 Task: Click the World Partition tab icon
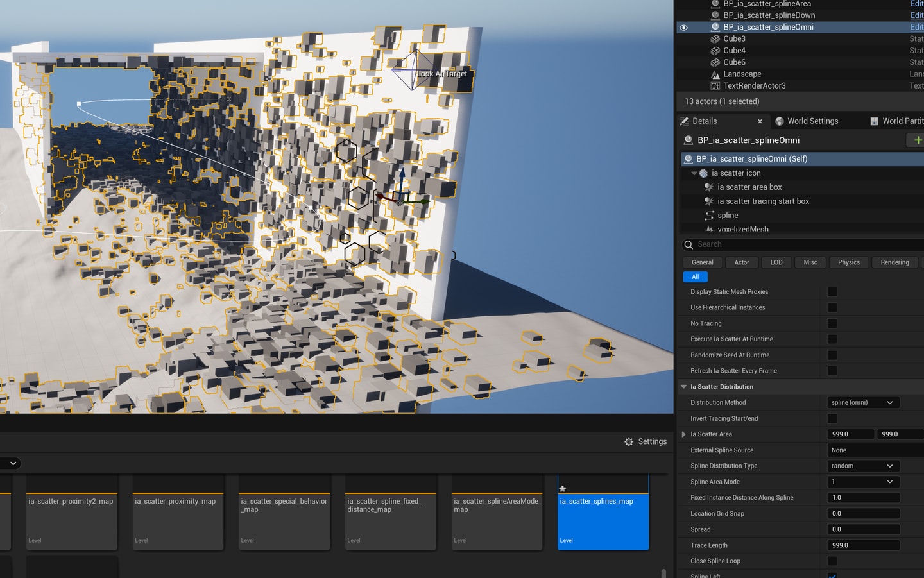click(874, 121)
